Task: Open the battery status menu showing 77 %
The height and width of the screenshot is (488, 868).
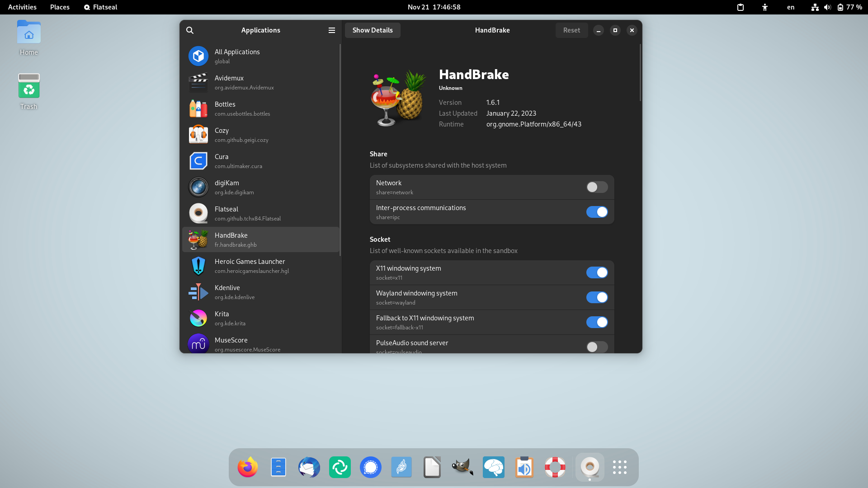Action: [849, 7]
